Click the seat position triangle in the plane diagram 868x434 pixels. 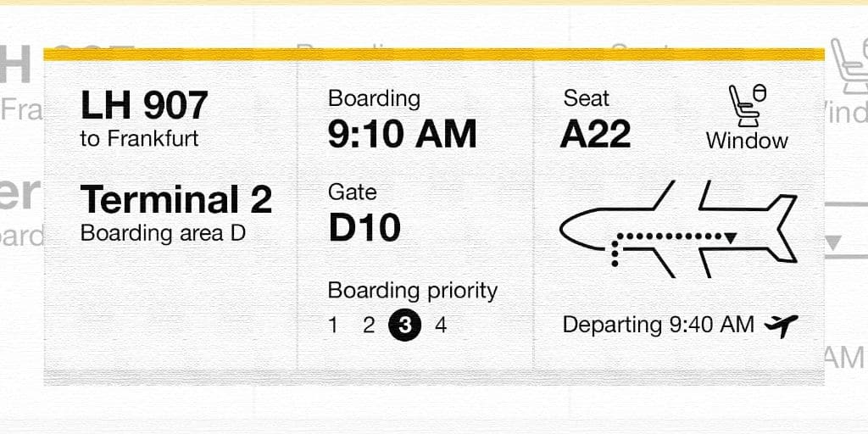tap(730, 237)
